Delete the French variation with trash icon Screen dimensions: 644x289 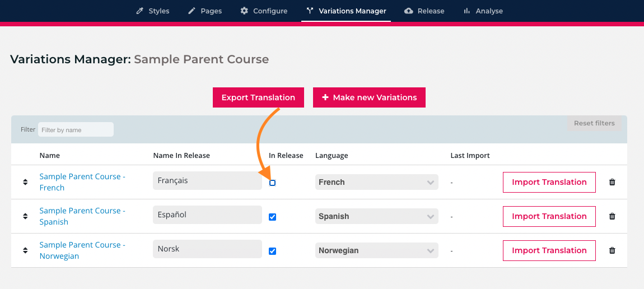612,182
